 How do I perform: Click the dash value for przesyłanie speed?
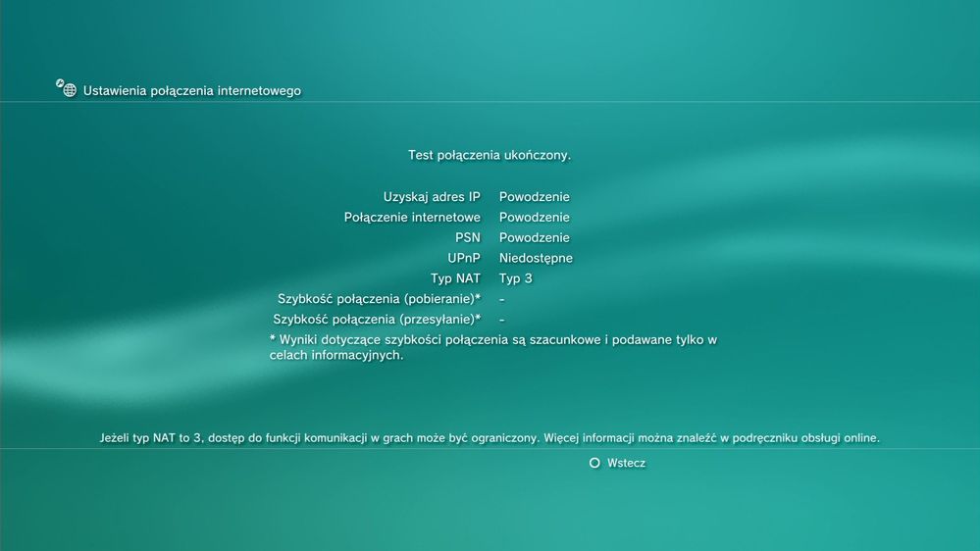click(502, 320)
